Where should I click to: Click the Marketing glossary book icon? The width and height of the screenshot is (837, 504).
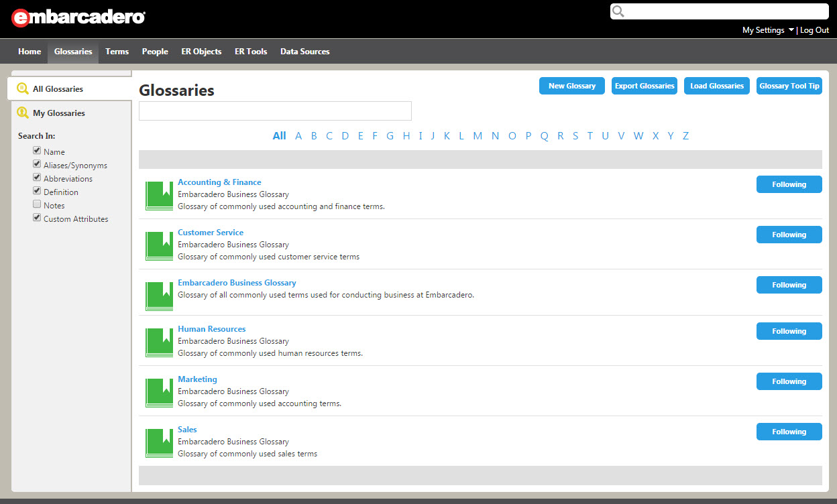point(159,393)
